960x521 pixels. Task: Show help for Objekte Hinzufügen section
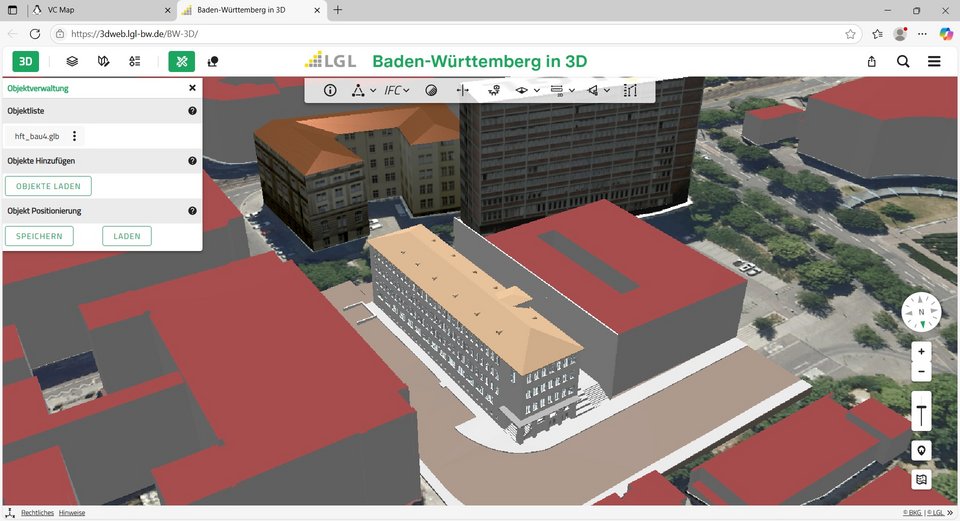click(192, 160)
